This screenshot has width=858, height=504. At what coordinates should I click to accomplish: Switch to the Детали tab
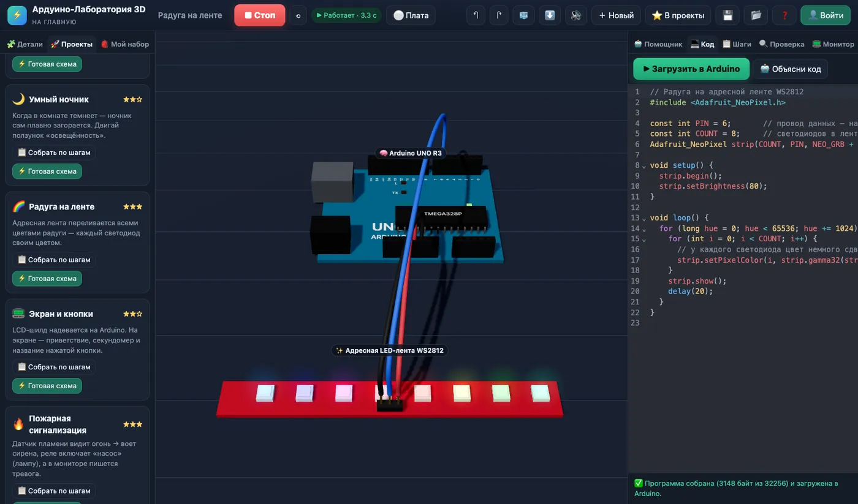[x=25, y=44]
